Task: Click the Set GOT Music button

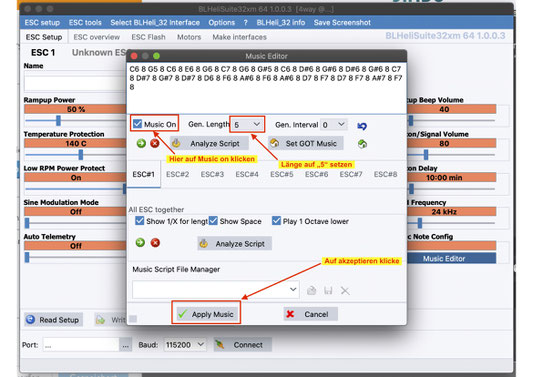Action: click(306, 143)
